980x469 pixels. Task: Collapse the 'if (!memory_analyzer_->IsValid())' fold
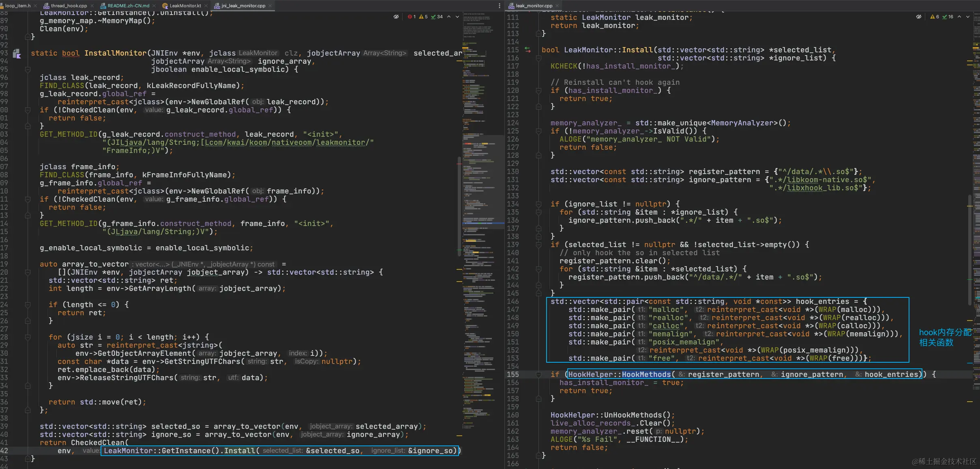(538, 131)
